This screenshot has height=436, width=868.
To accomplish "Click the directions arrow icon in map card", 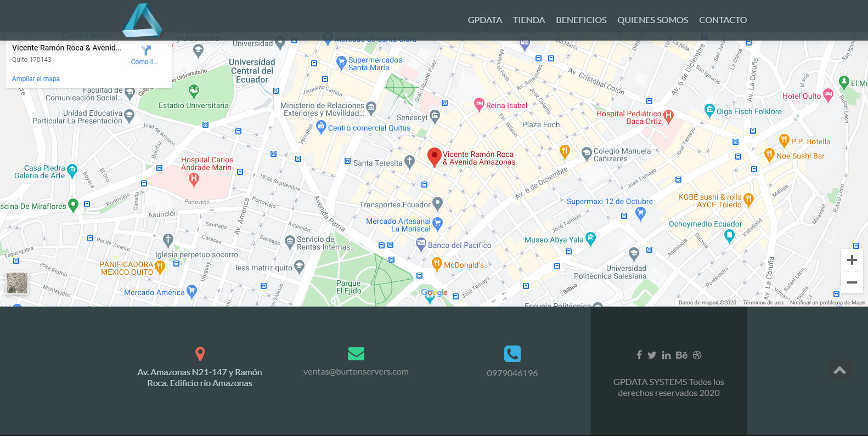I will 145,50.
